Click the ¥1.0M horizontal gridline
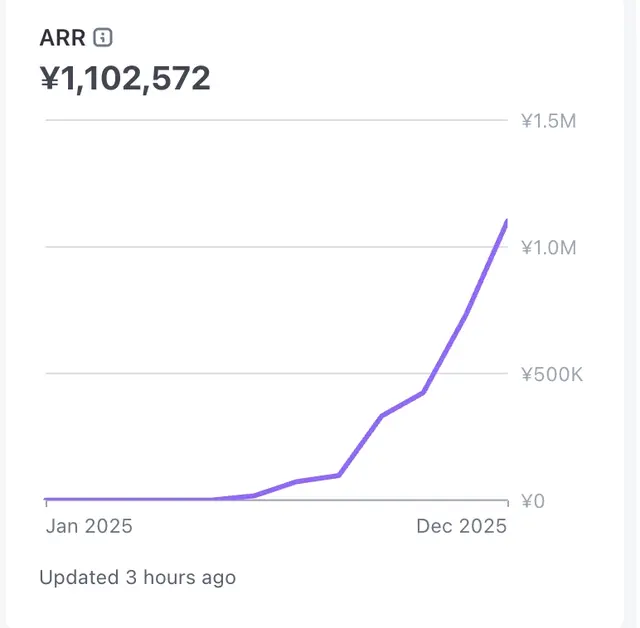 click(x=270, y=247)
